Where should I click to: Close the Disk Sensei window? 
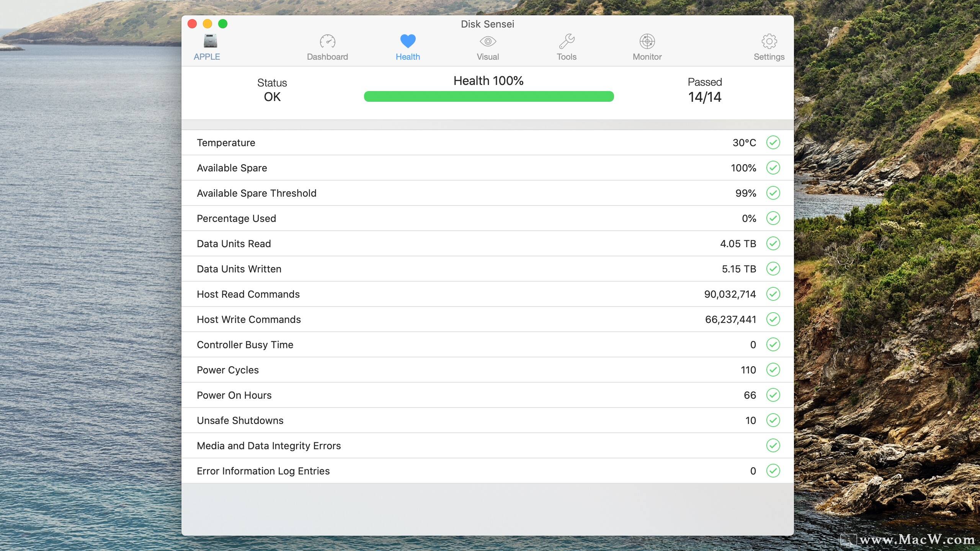tap(192, 24)
